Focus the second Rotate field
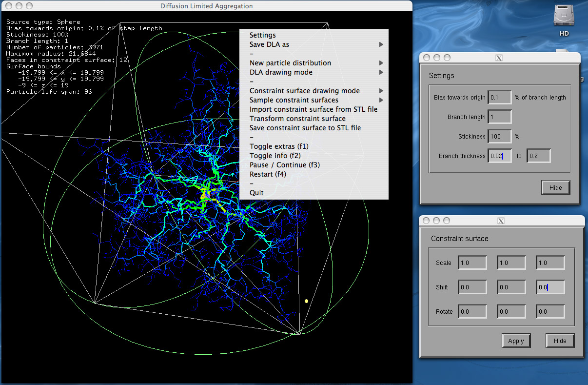This screenshot has height=385, width=588. [x=511, y=311]
